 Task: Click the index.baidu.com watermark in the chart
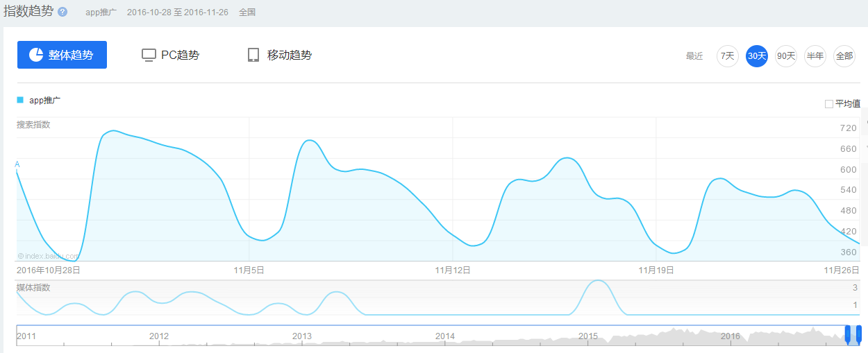click(49, 256)
